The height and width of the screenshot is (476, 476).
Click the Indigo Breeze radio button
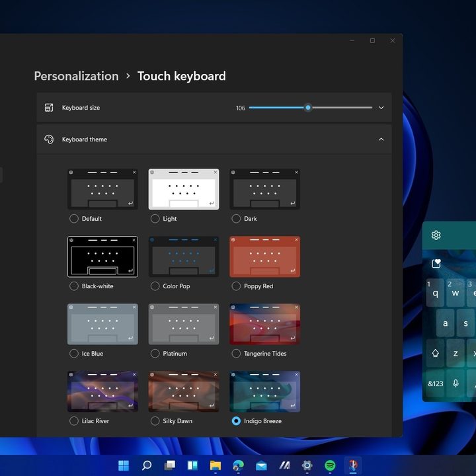pyautogui.click(x=236, y=420)
